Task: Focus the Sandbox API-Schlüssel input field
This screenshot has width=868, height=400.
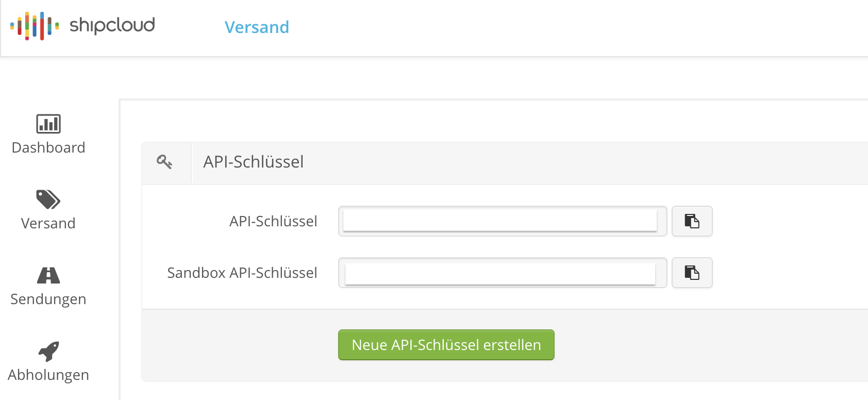Action: click(502, 273)
